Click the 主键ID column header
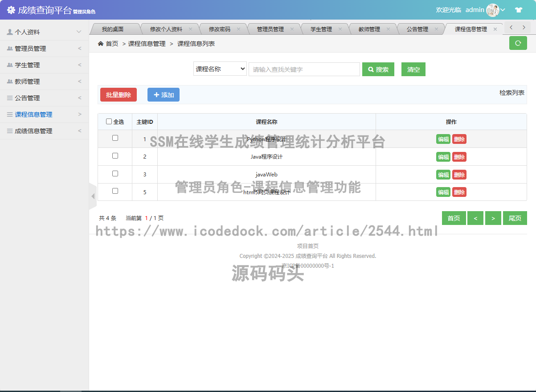Image resolution: width=536 pixels, height=392 pixels. pos(145,122)
